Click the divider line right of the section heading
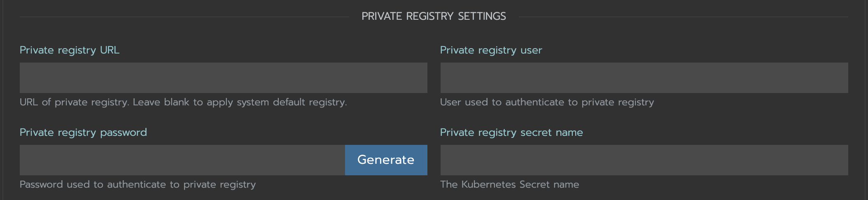This screenshot has height=200, width=868. click(684, 17)
